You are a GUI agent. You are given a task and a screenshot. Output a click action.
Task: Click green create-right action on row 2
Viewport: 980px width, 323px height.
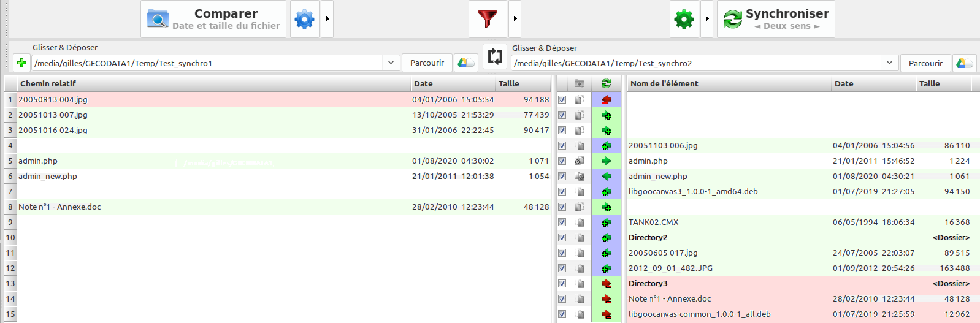tap(607, 115)
